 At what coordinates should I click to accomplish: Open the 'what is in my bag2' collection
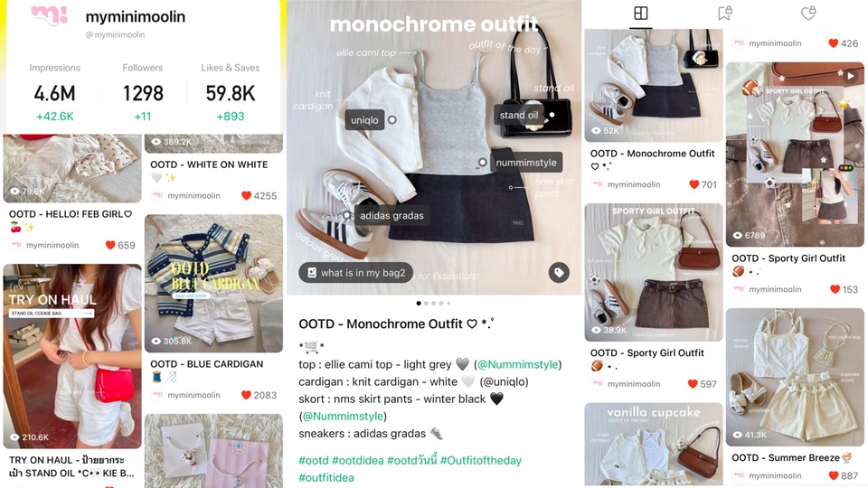coord(356,273)
